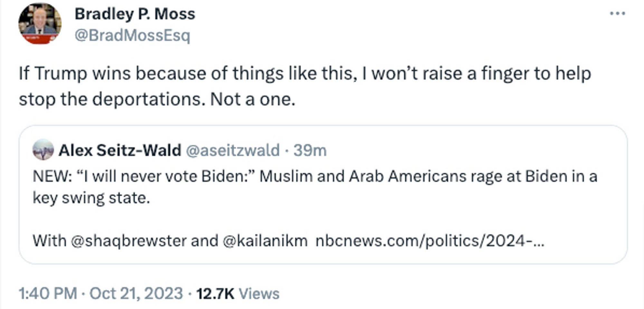
Task: Click the Oct 21, 2023 date
Action: 136,294
